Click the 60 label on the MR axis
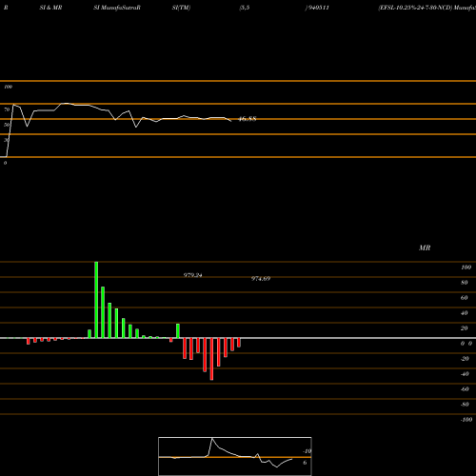Screen dimensions: 476x476 click(464, 298)
